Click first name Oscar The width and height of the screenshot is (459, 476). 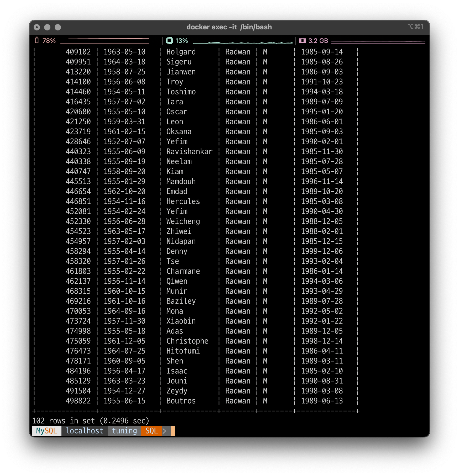click(177, 112)
